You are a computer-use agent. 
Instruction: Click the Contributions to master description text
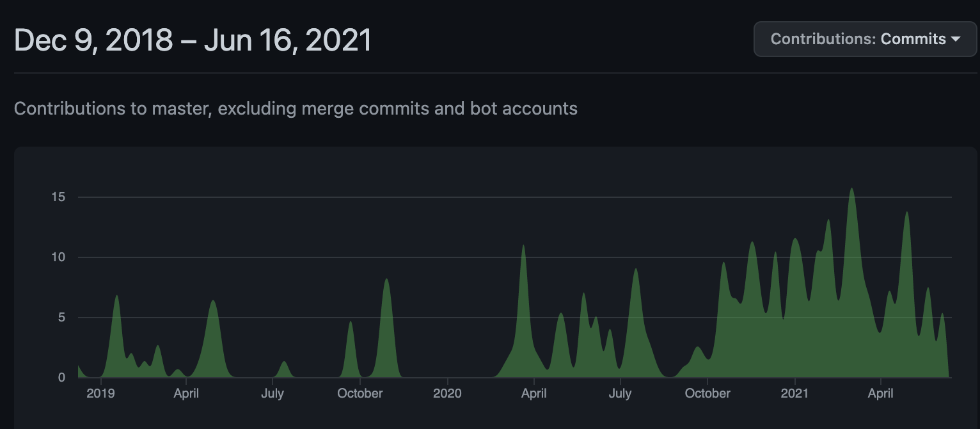pos(296,109)
